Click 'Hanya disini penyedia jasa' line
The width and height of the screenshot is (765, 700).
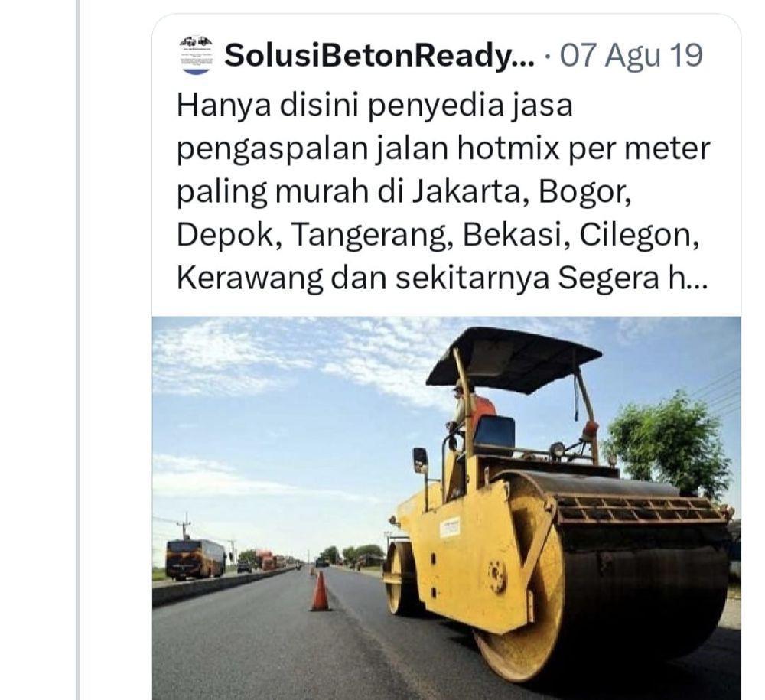pyautogui.click(x=374, y=106)
